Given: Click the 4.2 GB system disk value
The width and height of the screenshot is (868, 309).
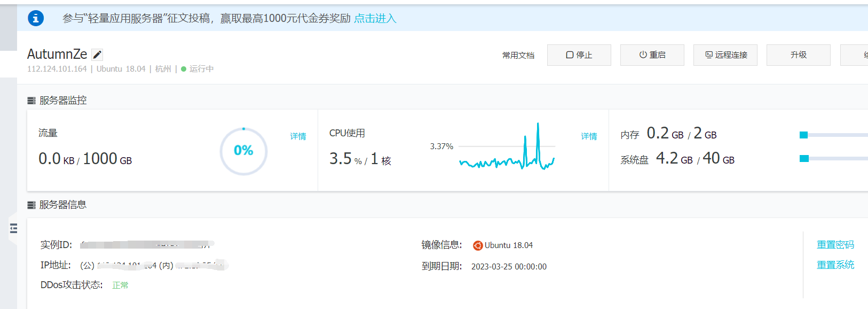Looking at the screenshot, I should click(x=674, y=158).
